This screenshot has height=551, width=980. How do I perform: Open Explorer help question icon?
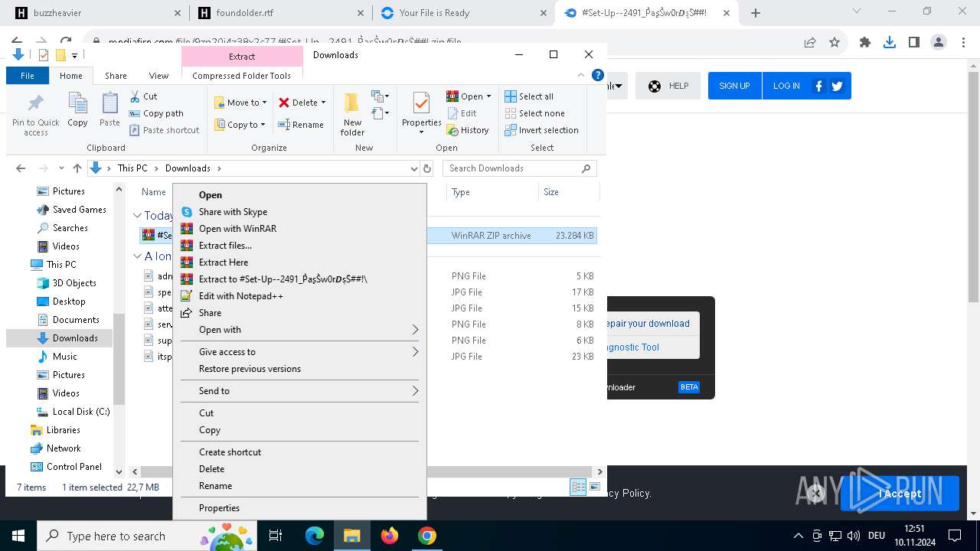598,75
